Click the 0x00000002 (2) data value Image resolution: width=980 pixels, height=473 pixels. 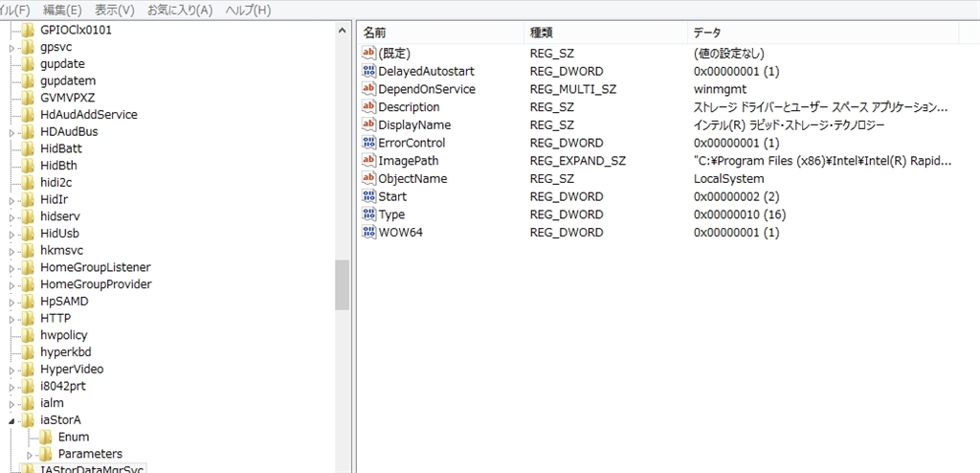pyautogui.click(x=736, y=196)
